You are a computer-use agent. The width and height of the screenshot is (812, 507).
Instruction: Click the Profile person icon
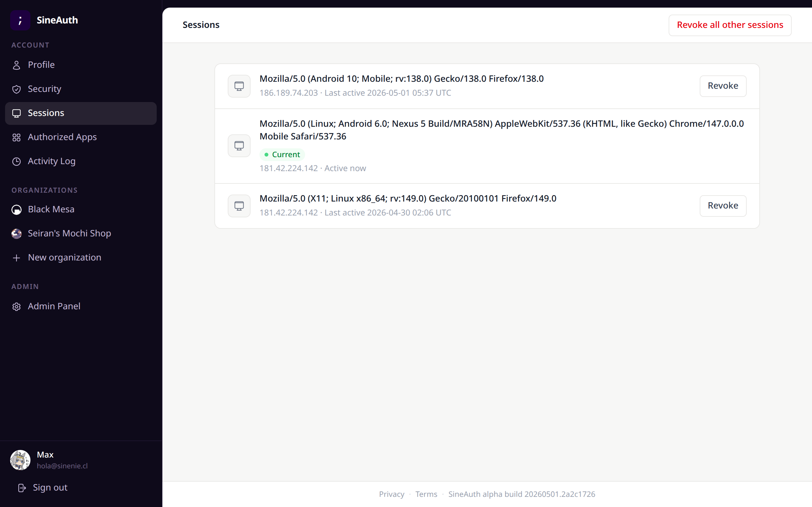(16, 65)
